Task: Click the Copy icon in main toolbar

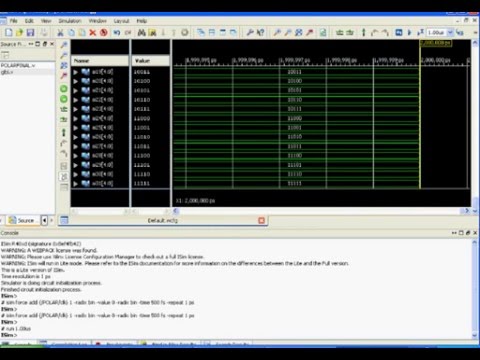Action: coord(71,32)
